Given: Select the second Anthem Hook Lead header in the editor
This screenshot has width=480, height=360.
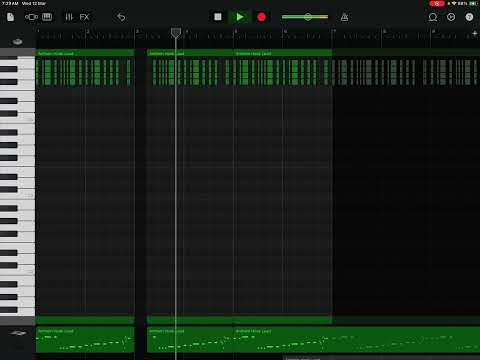Looking at the screenshot, I should 190,53.
